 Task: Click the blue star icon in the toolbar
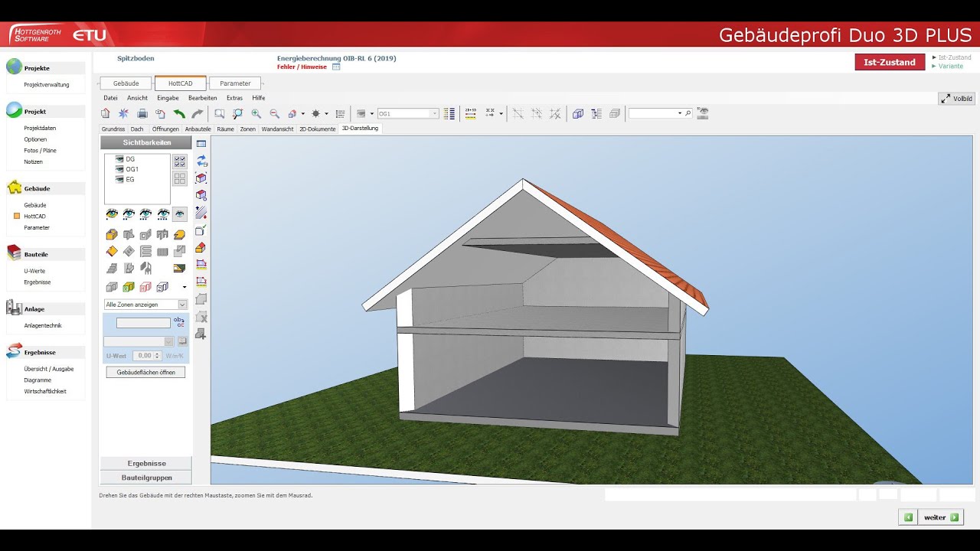124,113
